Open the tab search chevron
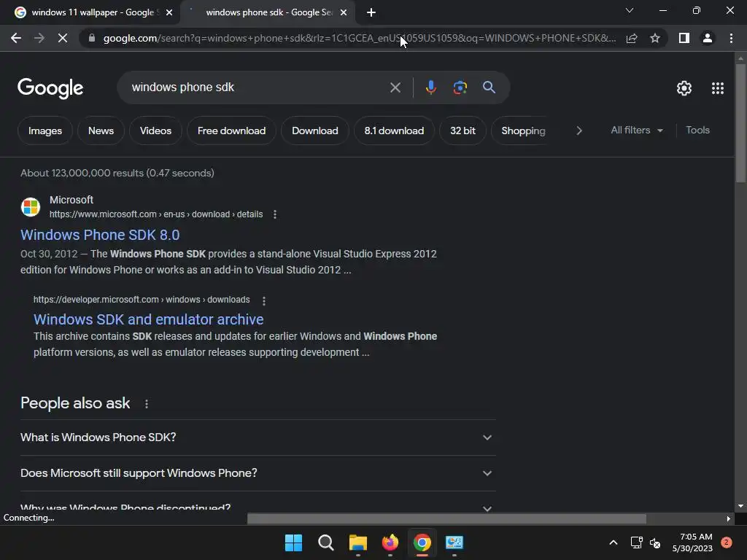Viewport: 747px width, 560px height. coord(630,10)
